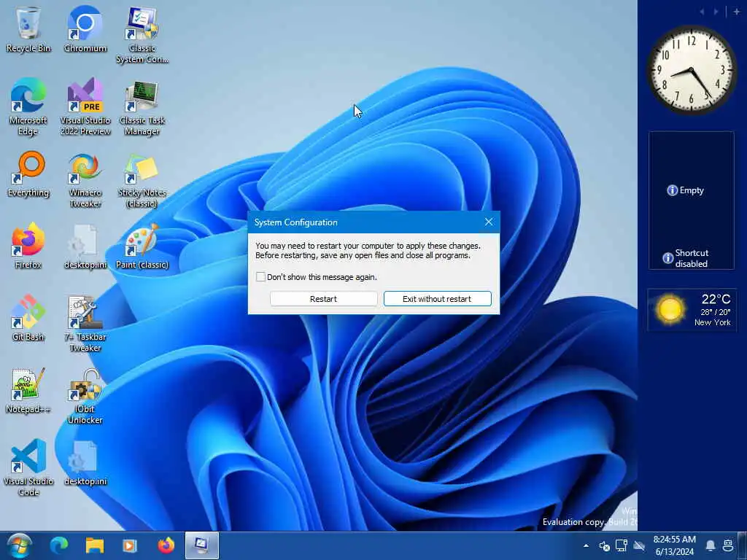The height and width of the screenshot is (560, 747).
Task: Open the media player taskbar icon
Action: click(130, 545)
